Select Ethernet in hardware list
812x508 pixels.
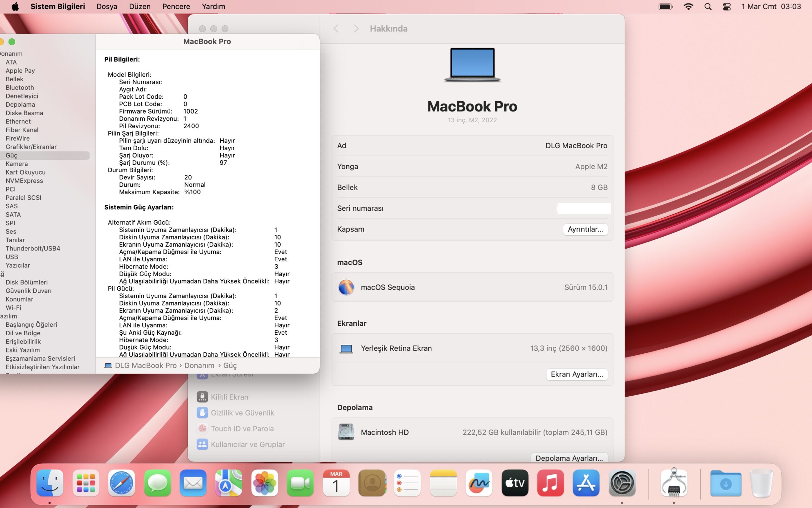point(18,121)
